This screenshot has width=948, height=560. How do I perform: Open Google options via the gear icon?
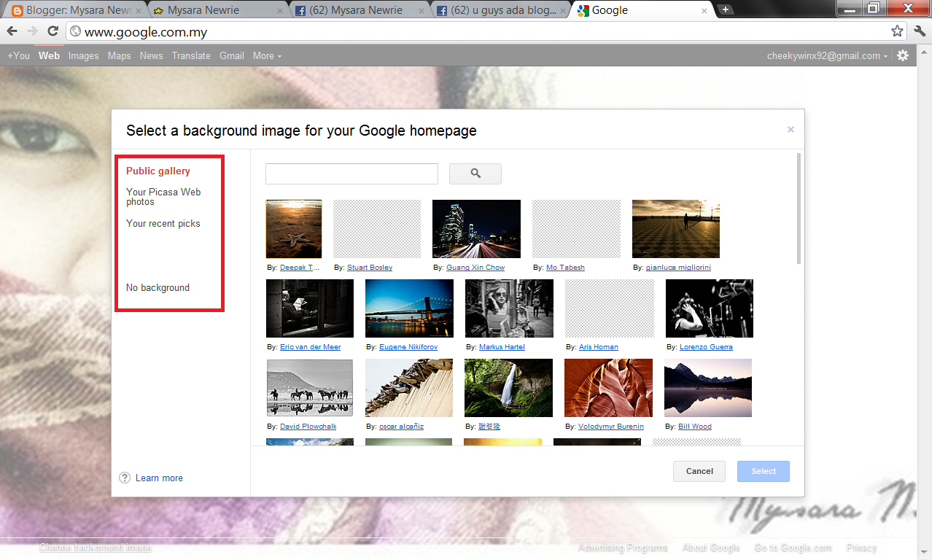[x=902, y=55]
